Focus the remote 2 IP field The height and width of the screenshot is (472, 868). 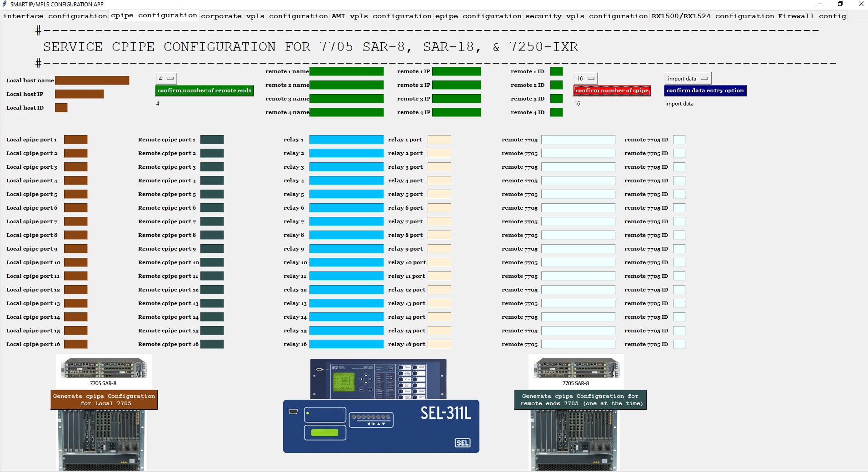457,85
